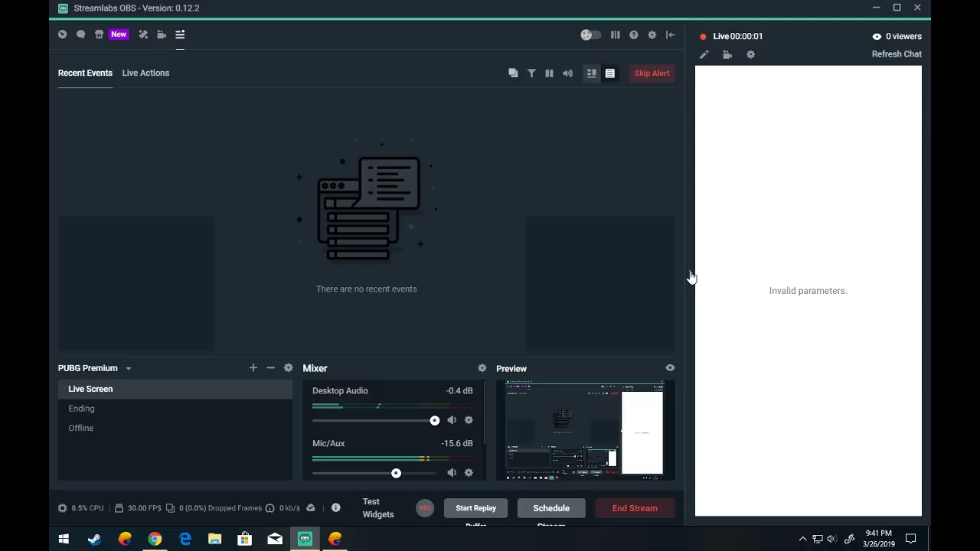Collapse the chat panel with arrow icon

tap(670, 34)
